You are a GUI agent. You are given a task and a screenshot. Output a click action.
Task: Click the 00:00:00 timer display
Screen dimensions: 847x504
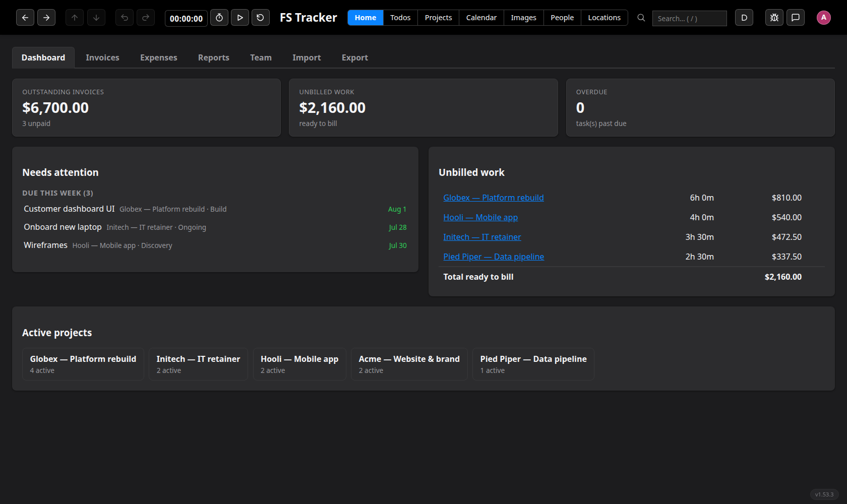[x=186, y=18]
